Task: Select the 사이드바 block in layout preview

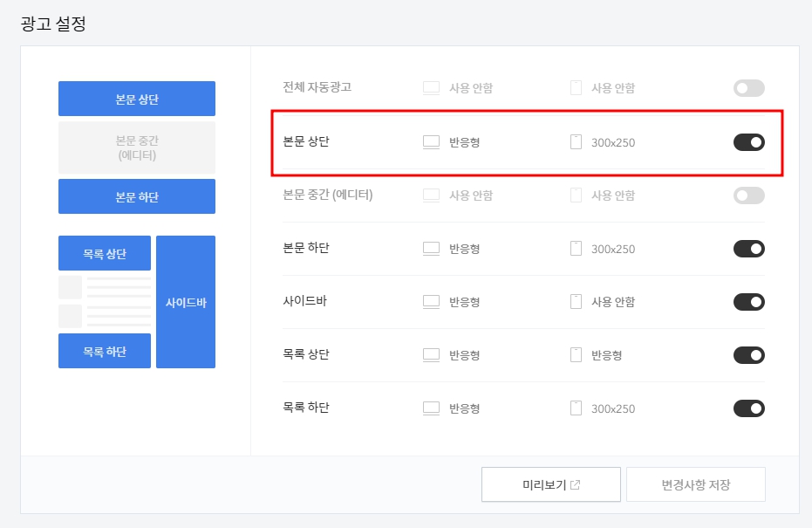Action: [186, 301]
